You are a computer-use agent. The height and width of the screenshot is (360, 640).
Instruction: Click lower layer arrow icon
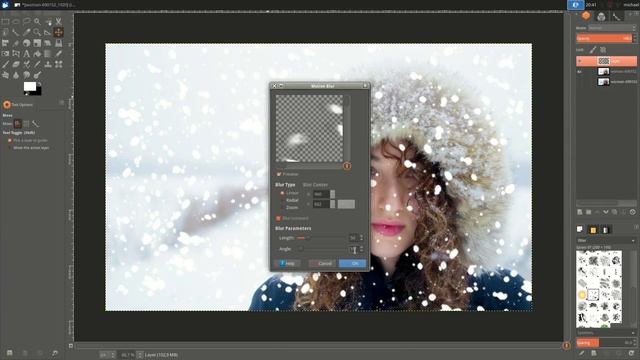(606, 212)
